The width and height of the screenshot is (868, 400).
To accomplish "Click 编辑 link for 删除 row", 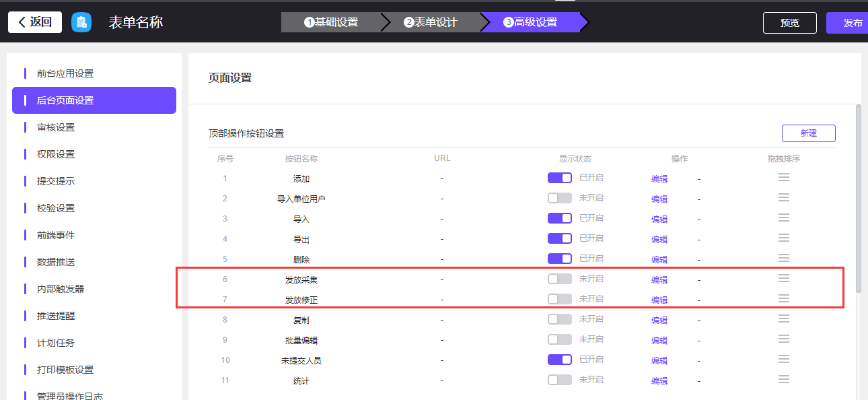I will click(659, 260).
